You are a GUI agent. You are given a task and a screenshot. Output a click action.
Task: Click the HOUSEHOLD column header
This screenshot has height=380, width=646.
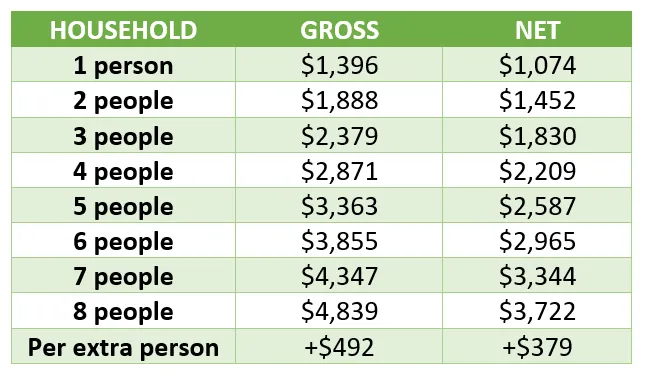[x=123, y=30]
